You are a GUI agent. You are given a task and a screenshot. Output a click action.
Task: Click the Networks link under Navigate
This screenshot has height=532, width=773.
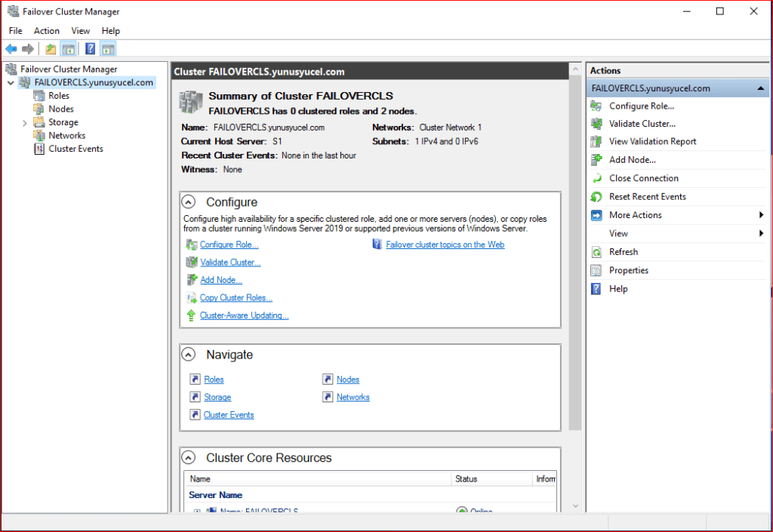pyautogui.click(x=353, y=398)
